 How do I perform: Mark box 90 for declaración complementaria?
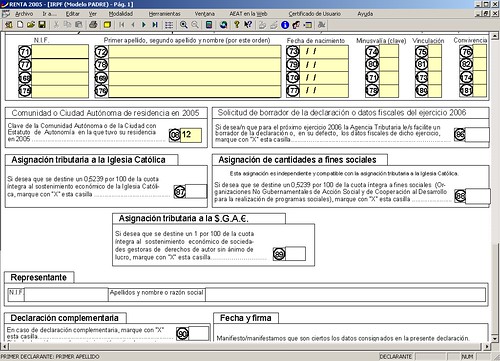pos(199,333)
